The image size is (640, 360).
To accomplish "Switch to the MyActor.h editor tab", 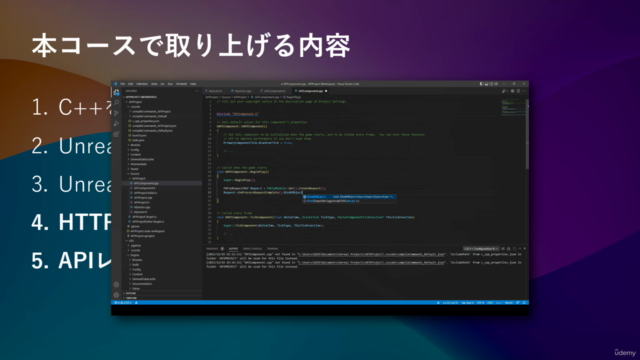I will (x=216, y=91).
